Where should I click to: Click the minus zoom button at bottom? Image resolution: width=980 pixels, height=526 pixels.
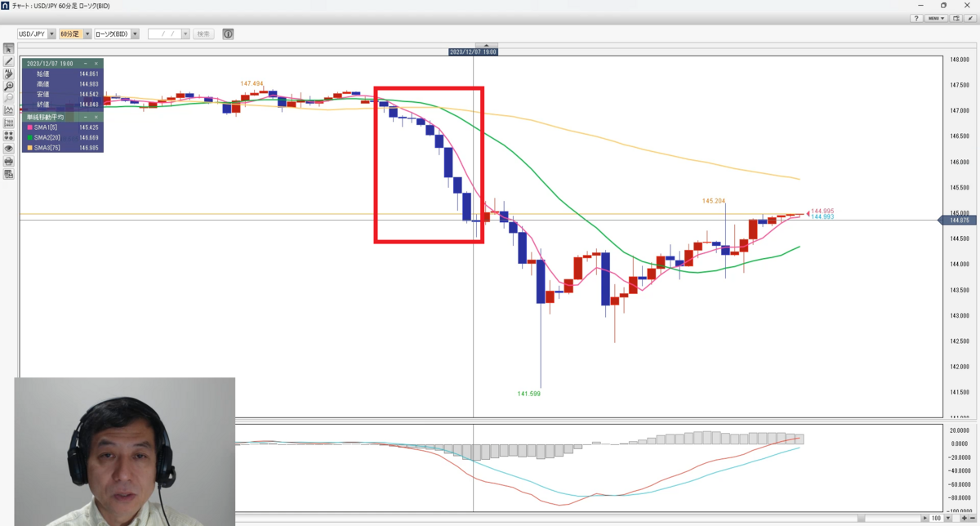973,519
